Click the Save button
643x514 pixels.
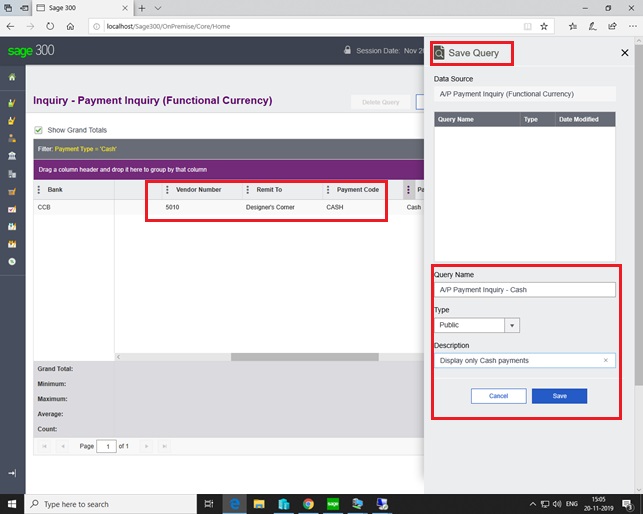coord(559,396)
